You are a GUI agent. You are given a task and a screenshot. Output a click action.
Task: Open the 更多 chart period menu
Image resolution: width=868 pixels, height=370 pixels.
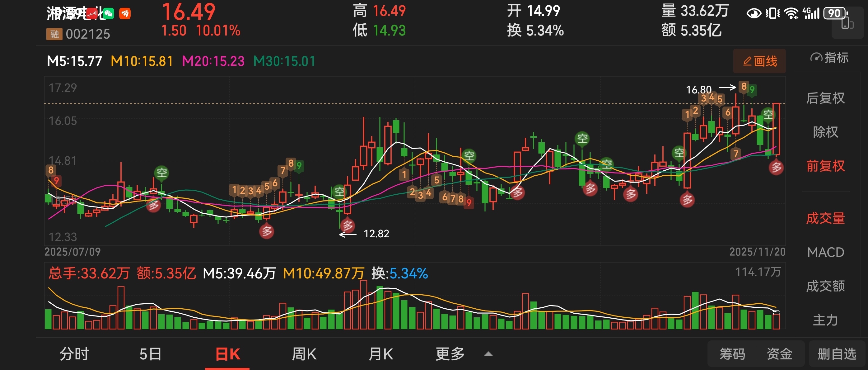coord(450,354)
